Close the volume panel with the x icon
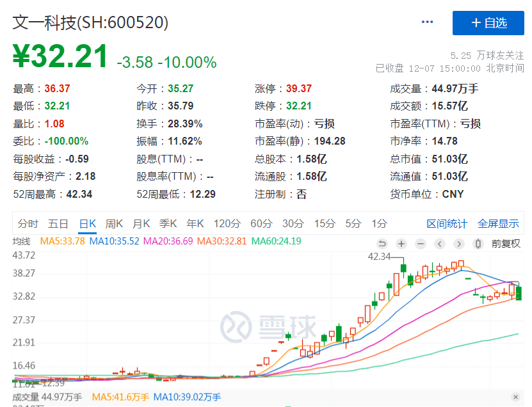 515,397
